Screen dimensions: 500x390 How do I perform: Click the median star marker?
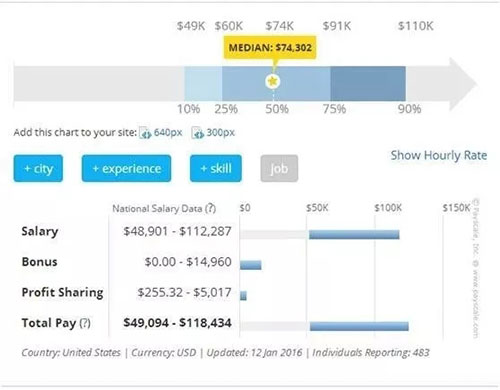[273, 81]
